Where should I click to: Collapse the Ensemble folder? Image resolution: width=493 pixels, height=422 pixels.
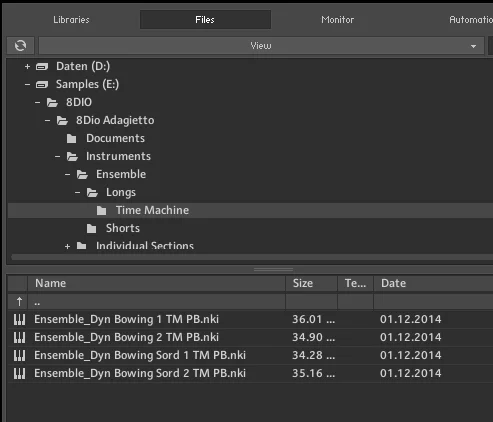click(67, 175)
